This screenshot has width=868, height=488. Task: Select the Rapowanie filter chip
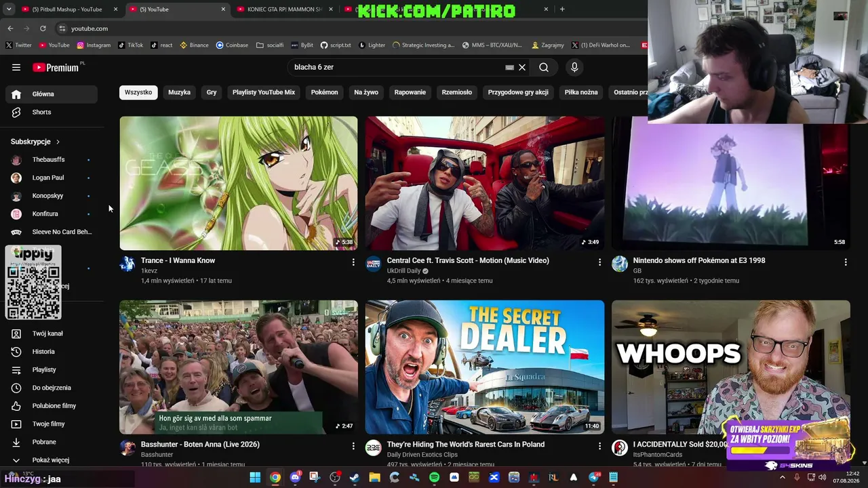pos(410,92)
